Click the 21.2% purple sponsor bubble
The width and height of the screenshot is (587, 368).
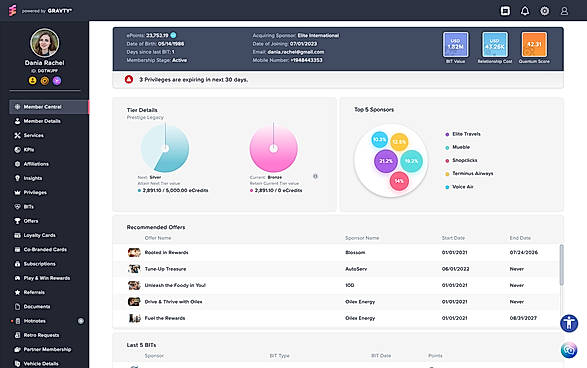(x=386, y=161)
